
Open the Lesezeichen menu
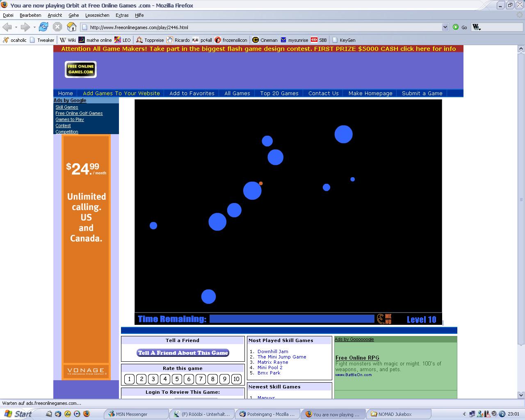(97, 15)
